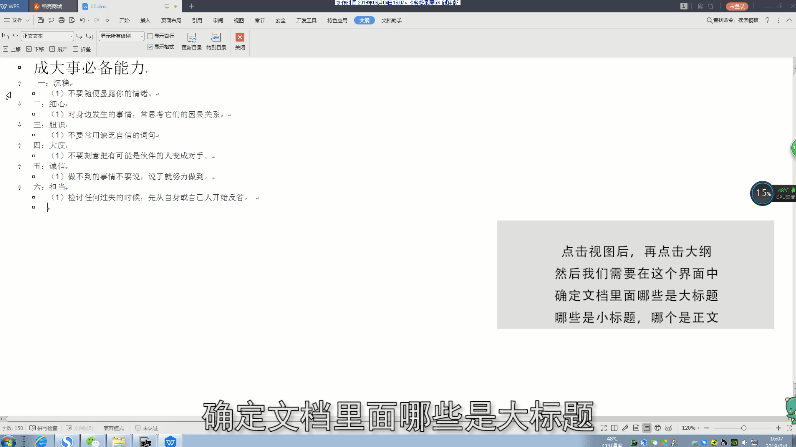Switch to the Insert ribbon tab

tap(146, 19)
